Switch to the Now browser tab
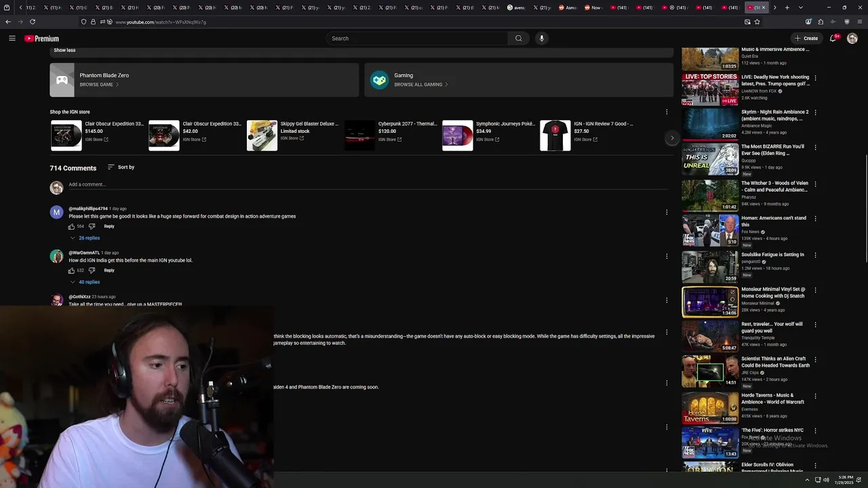This screenshot has width=868, height=488. pyautogui.click(x=594, y=7)
